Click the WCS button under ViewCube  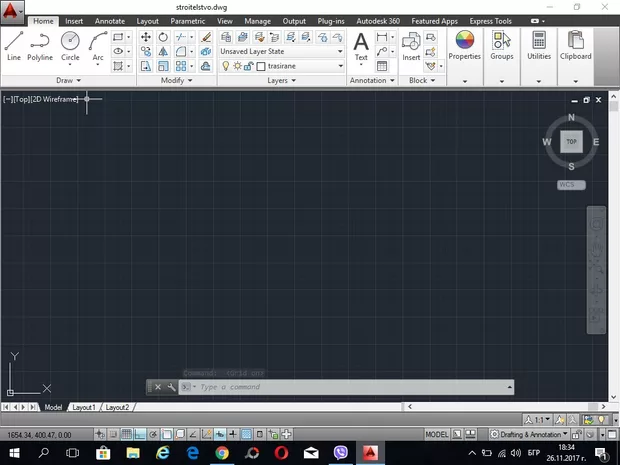pos(571,185)
